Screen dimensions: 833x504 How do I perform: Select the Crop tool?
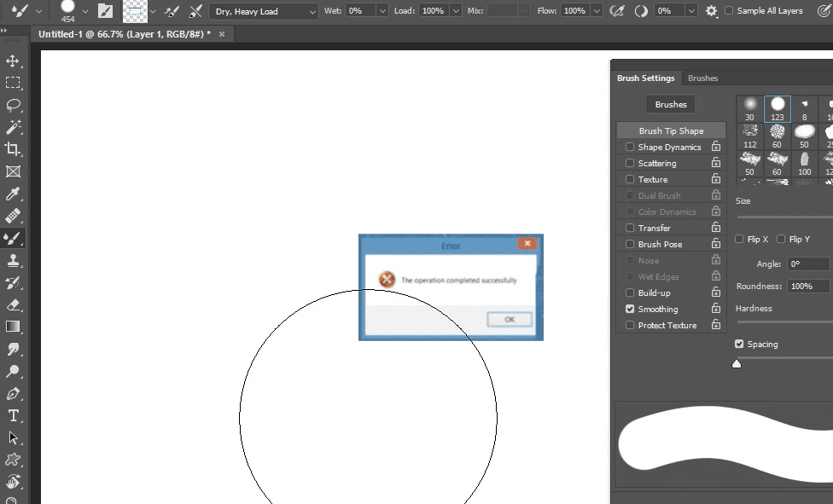coord(12,148)
